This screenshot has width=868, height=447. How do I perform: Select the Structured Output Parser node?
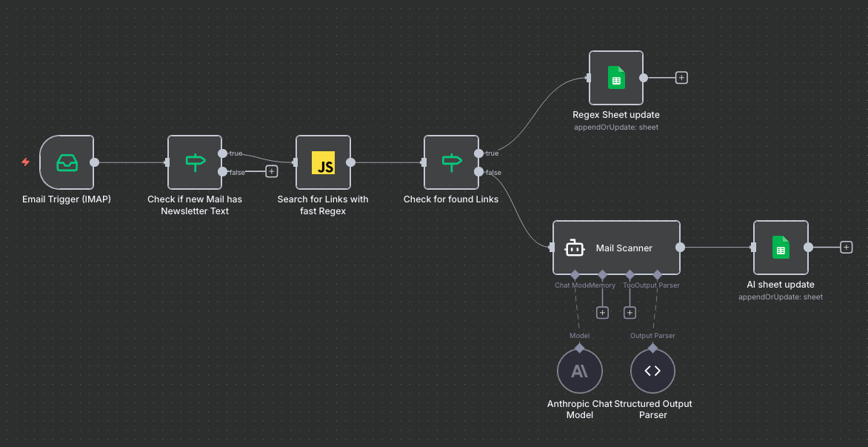pos(652,370)
